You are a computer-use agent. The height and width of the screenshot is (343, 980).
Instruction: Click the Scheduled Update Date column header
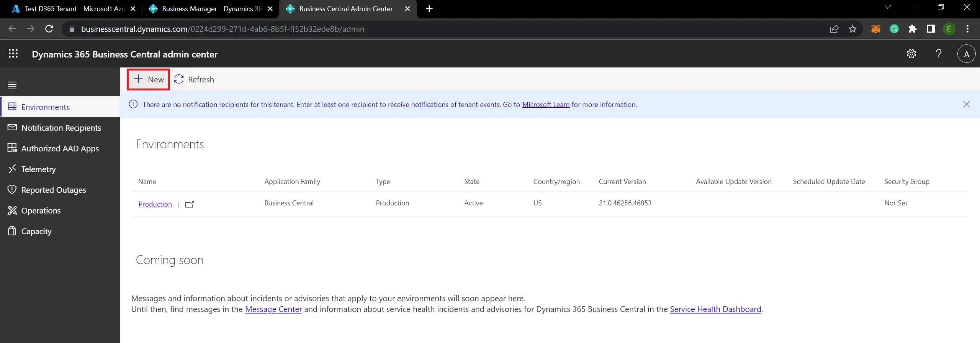(829, 182)
